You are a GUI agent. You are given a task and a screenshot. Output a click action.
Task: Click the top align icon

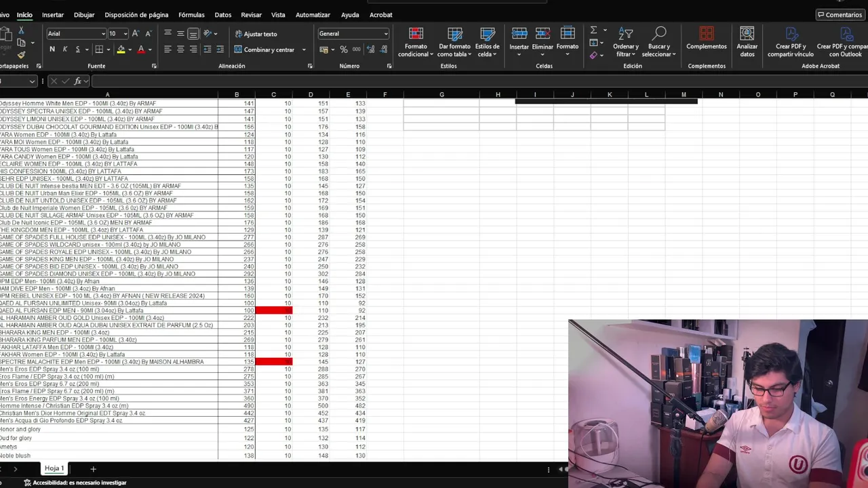tap(167, 33)
